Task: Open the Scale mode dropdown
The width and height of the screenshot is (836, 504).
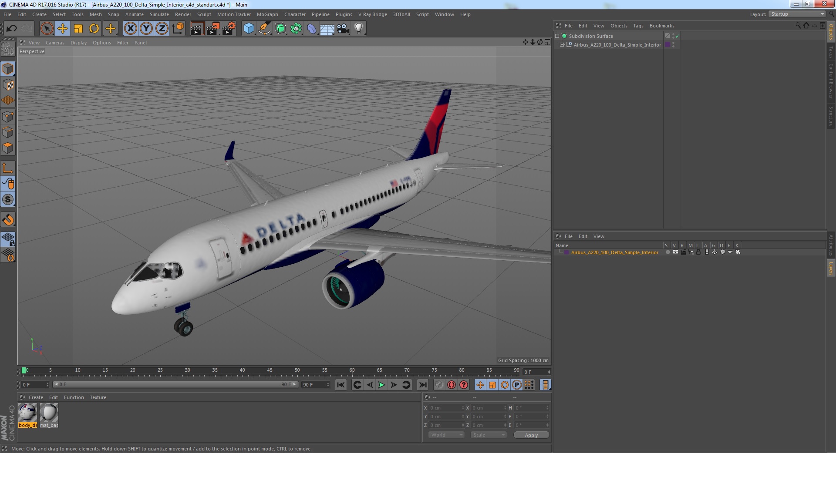Action: pos(489,435)
